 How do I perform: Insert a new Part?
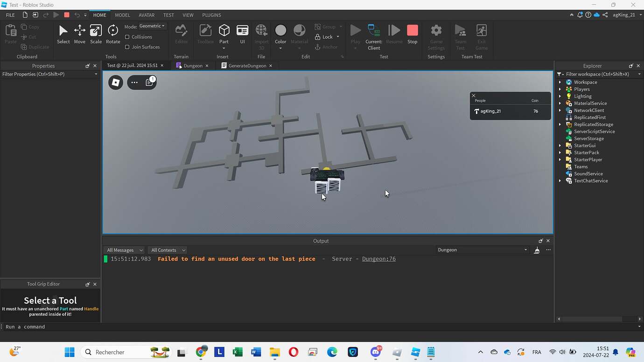pyautogui.click(x=224, y=32)
